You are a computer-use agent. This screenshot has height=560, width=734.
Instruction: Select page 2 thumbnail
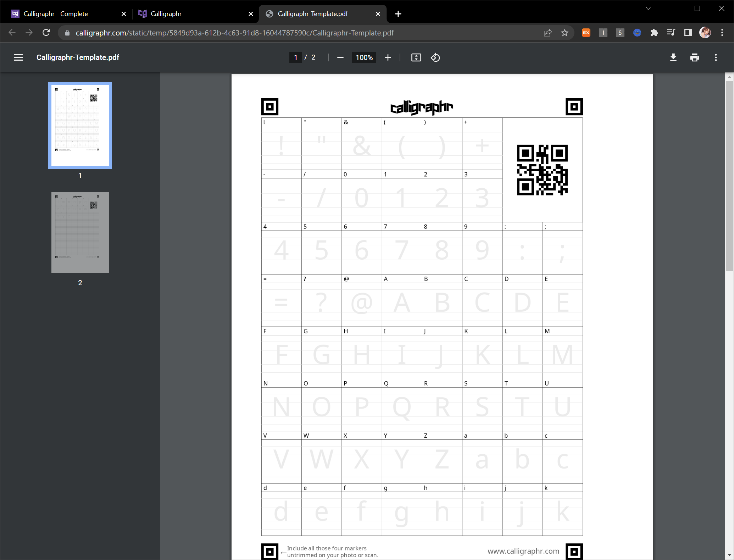(x=80, y=233)
